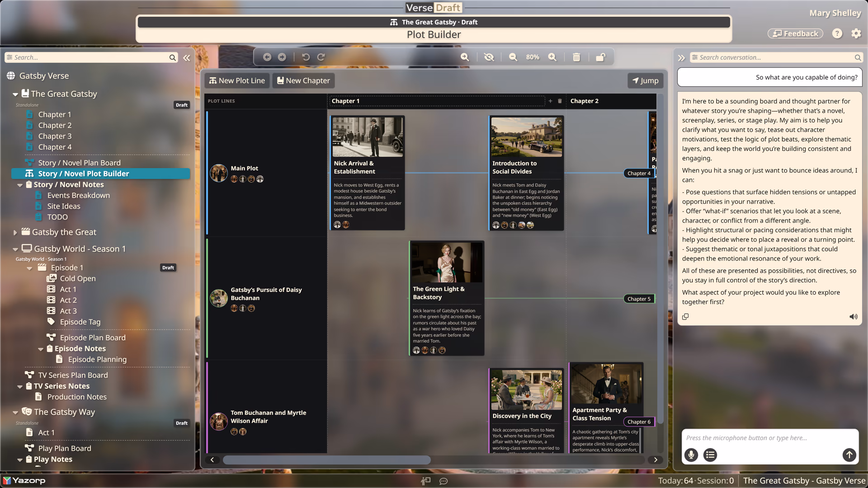This screenshot has height=488, width=868.
Task: Start voice input with microphone button
Action: [691, 455]
